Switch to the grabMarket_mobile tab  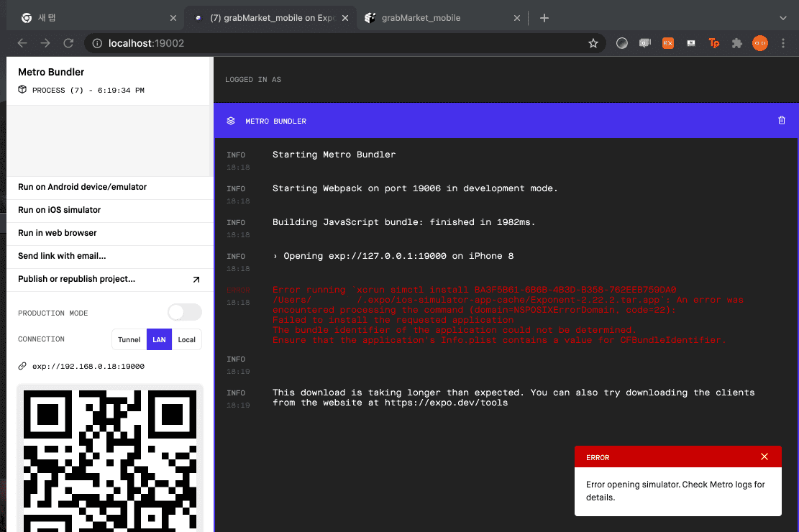442,18
